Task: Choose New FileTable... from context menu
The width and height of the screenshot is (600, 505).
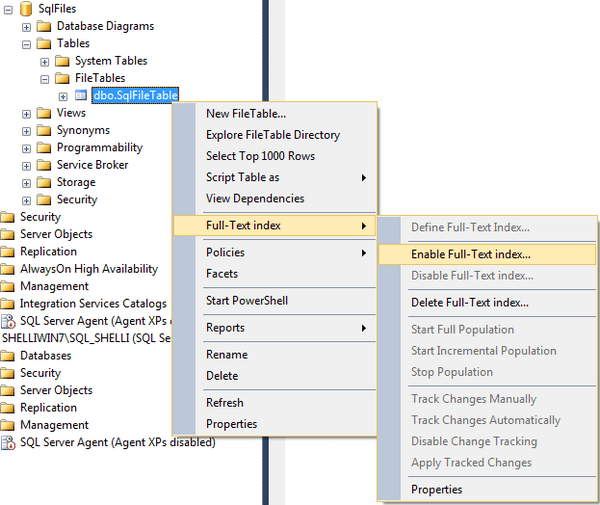Action: 274,114
